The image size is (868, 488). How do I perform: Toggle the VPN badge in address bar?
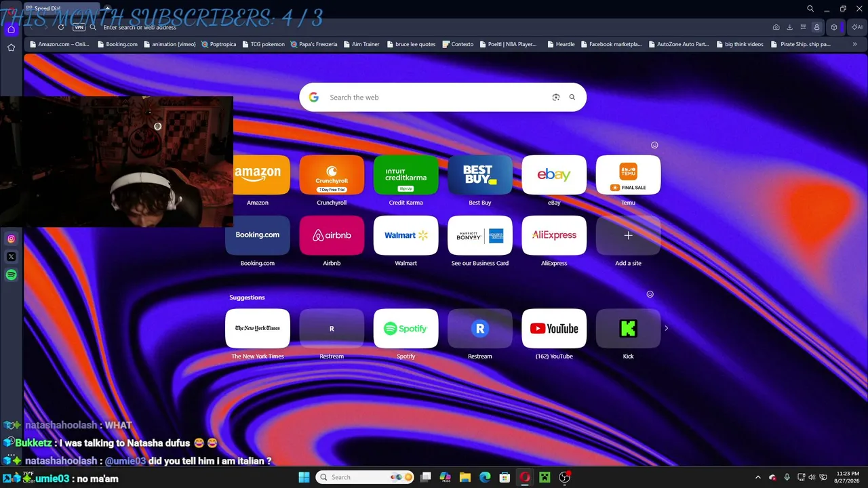[79, 27]
